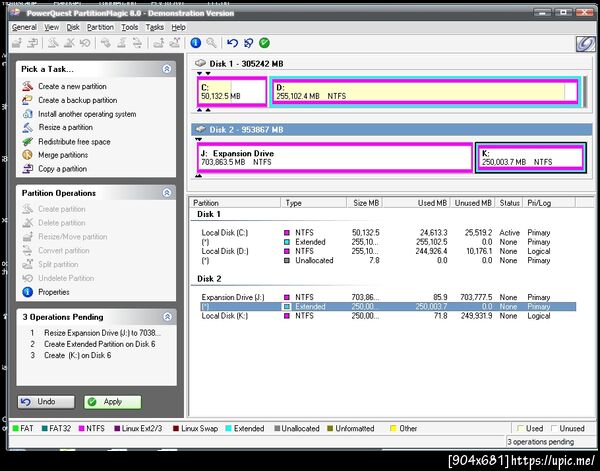The width and height of the screenshot is (600, 471).
Task: Click the Create a new partition link
Action: pos(72,86)
